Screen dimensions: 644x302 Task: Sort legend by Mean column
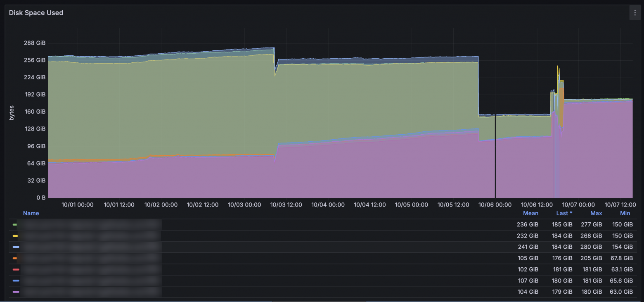pyautogui.click(x=530, y=213)
